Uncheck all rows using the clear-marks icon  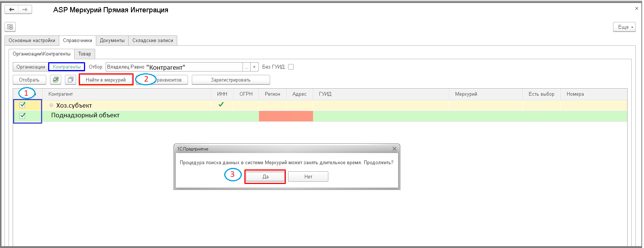(x=70, y=80)
